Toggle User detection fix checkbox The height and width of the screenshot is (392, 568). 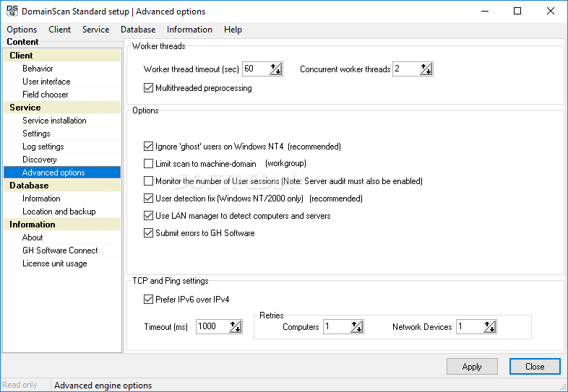[148, 199]
